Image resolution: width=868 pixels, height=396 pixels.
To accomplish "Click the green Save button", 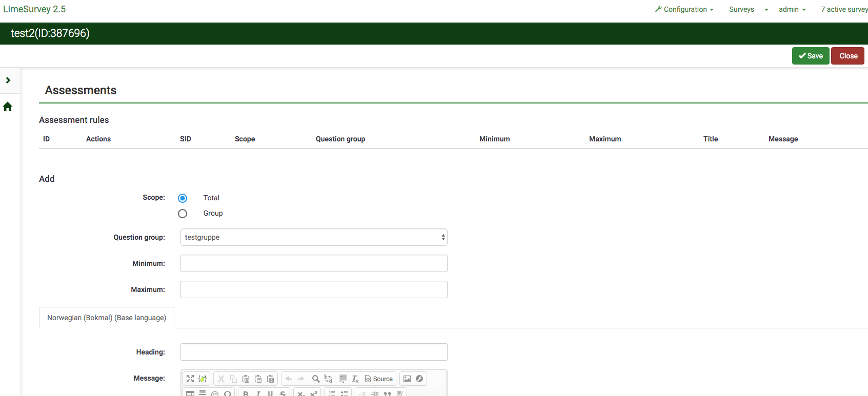I will pos(810,56).
